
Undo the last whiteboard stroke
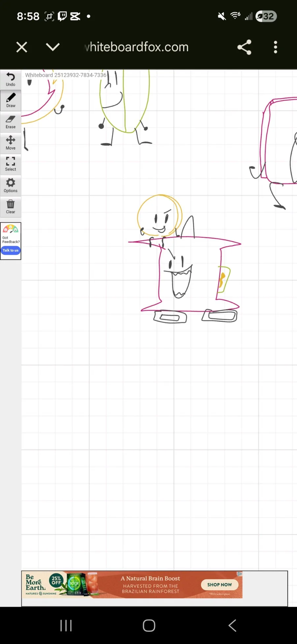tap(11, 80)
